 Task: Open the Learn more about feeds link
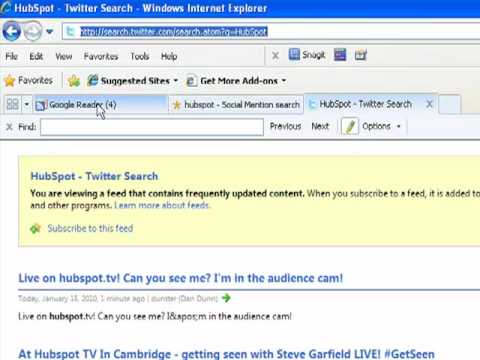(162, 205)
